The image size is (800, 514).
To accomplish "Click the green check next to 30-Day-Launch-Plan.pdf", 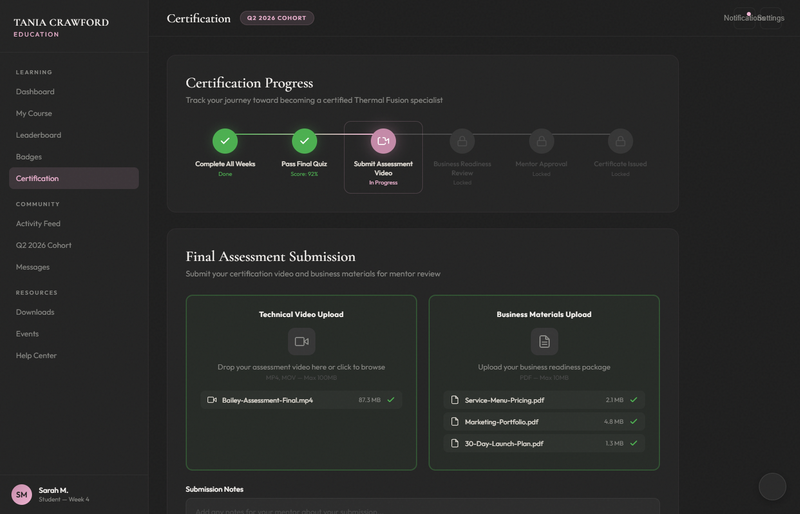I will (x=634, y=443).
